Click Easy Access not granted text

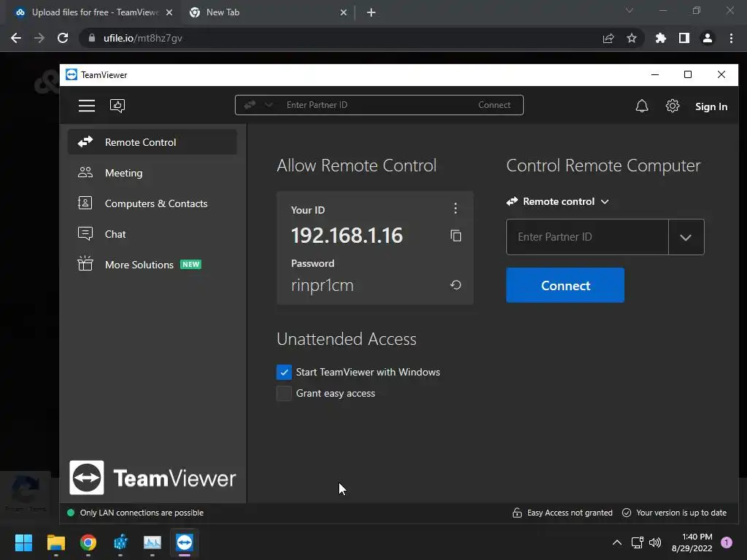click(570, 513)
